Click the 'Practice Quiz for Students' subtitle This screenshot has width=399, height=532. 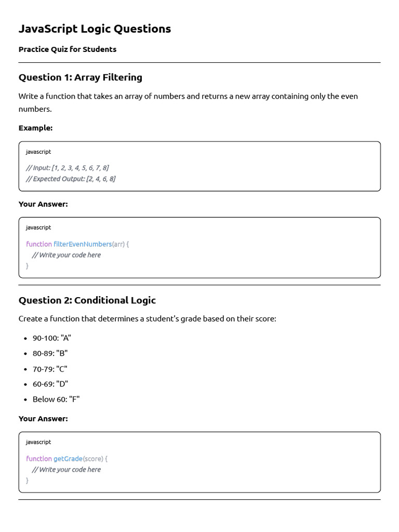pos(68,49)
